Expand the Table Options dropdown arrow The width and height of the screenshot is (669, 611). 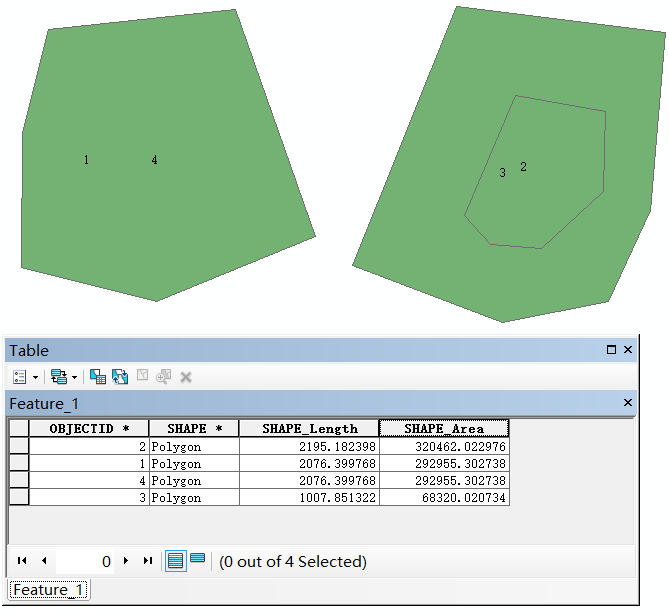tap(35, 377)
